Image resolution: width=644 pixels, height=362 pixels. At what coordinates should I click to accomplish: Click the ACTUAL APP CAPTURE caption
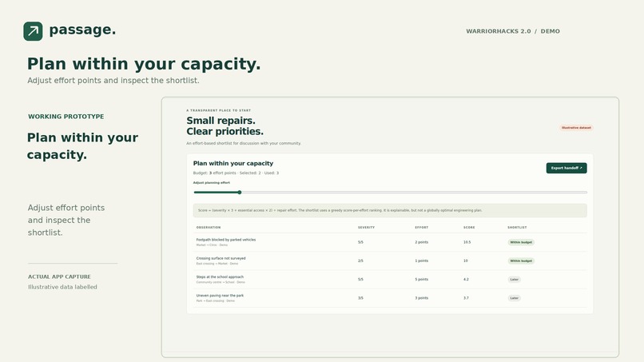(60, 276)
